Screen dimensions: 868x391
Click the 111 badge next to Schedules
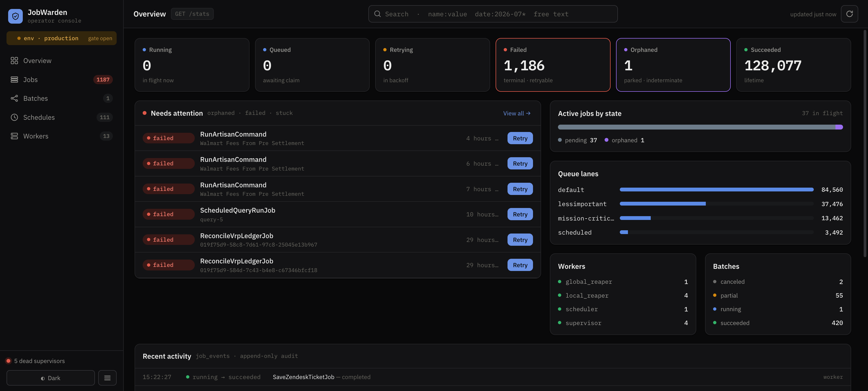[104, 117]
